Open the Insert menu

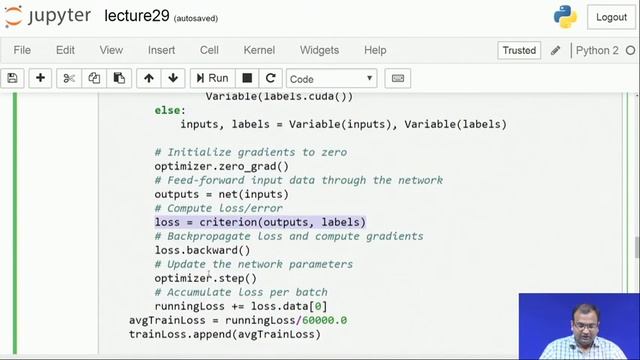(x=161, y=50)
